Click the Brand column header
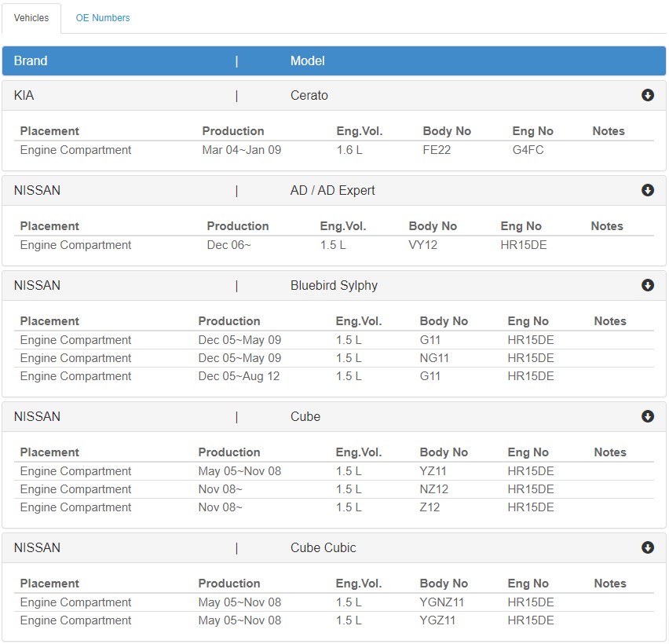Screen dimensions: 669x644 tap(31, 60)
